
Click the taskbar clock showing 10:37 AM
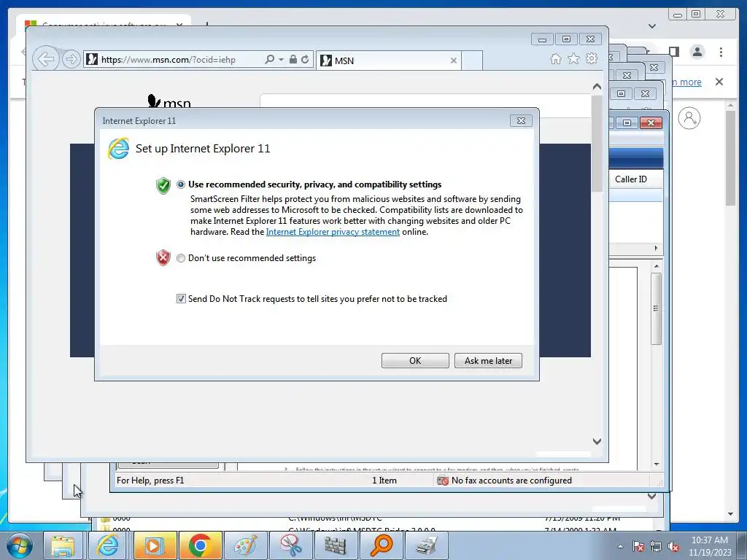tap(709, 546)
